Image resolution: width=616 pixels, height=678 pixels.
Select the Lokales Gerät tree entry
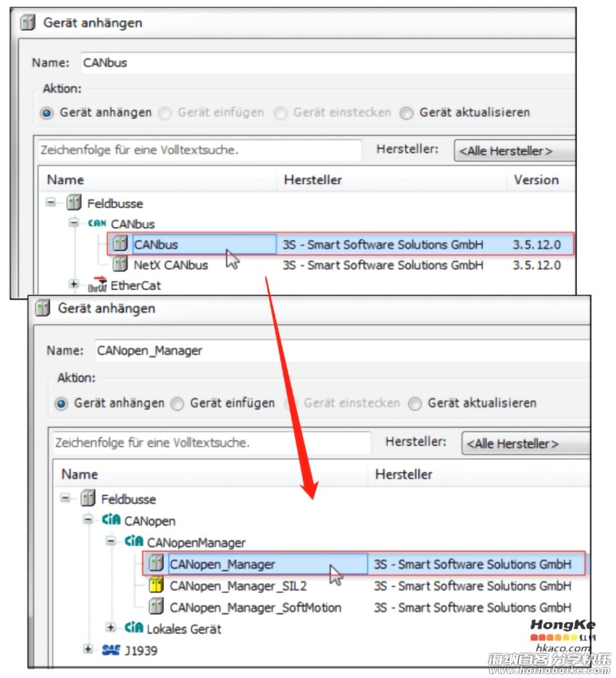coord(184,629)
